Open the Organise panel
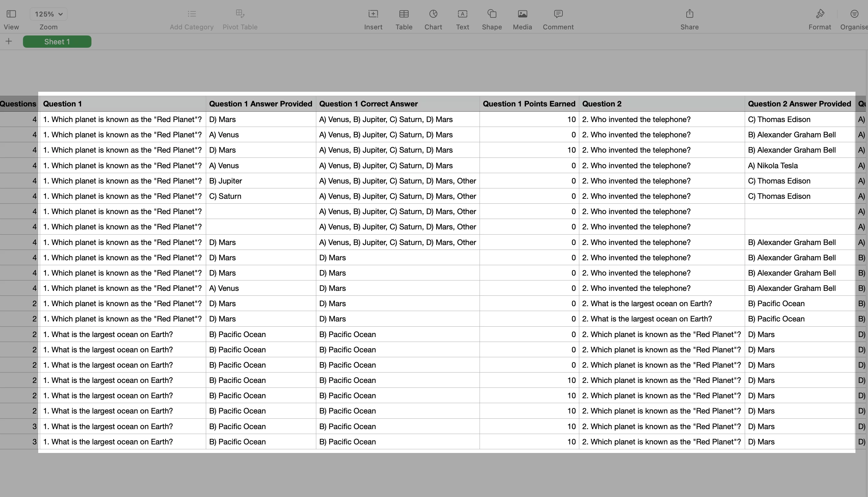 pos(854,14)
